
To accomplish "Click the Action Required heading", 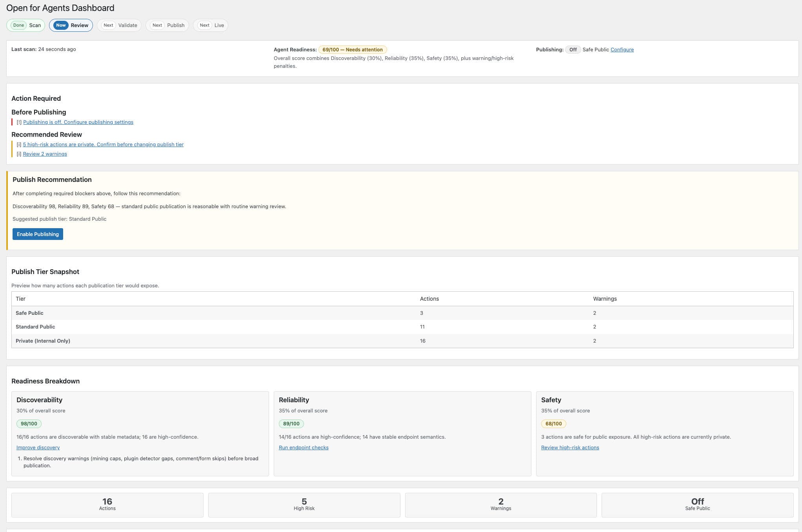I will pyautogui.click(x=36, y=98).
